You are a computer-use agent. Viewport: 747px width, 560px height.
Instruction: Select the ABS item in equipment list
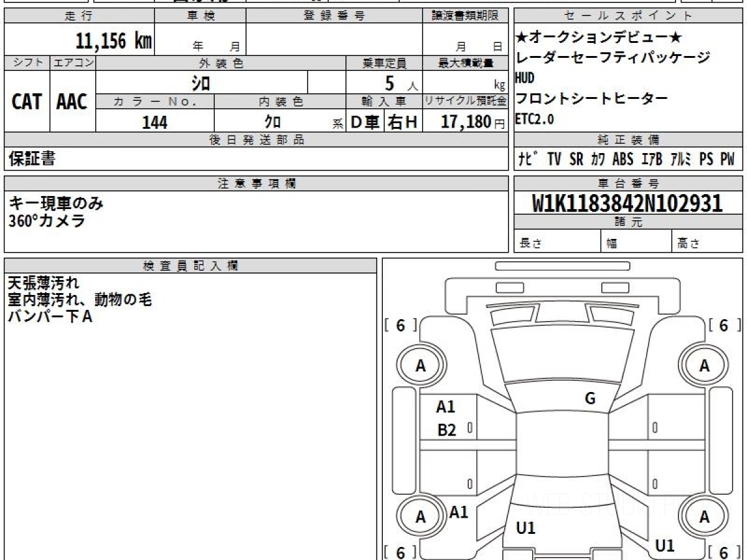pos(622,159)
